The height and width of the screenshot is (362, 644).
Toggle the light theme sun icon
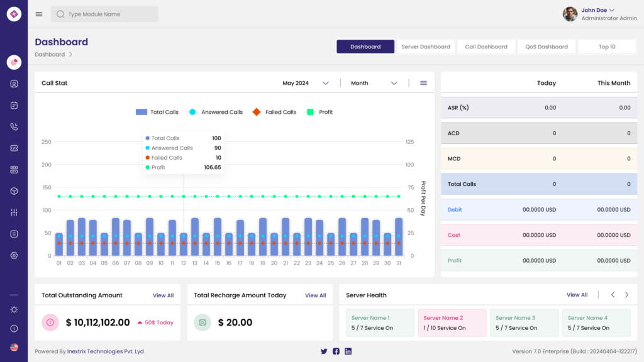pyautogui.click(x=14, y=309)
